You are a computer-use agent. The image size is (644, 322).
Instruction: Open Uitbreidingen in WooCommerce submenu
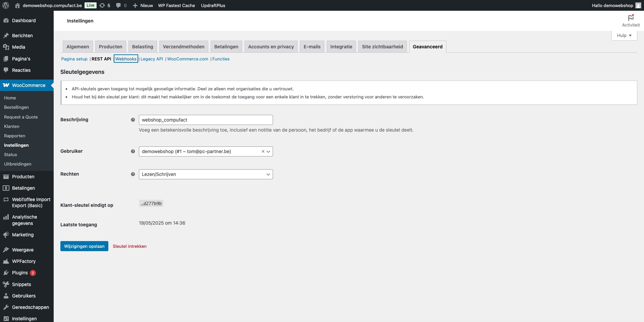[x=17, y=164]
